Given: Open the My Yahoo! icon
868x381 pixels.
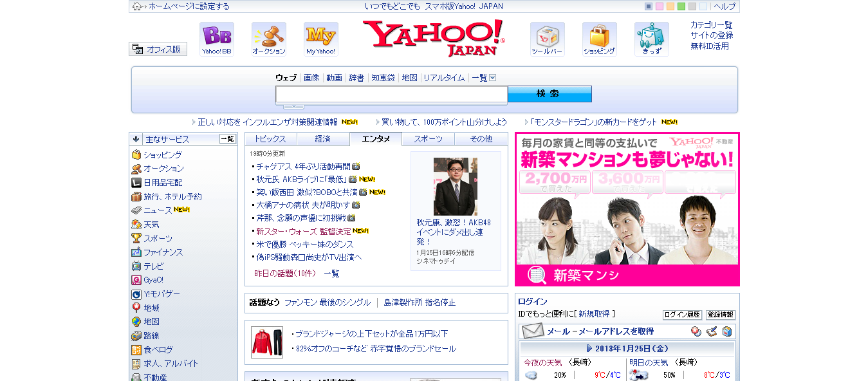Looking at the screenshot, I should [320, 39].
